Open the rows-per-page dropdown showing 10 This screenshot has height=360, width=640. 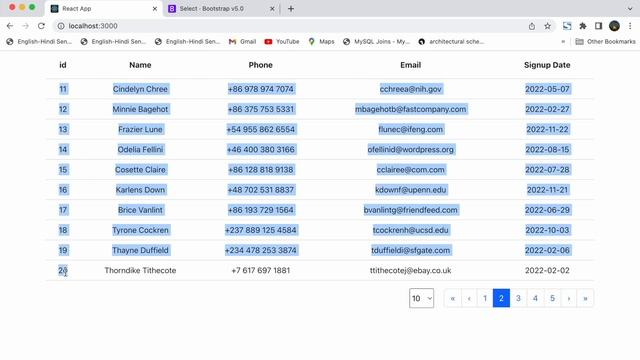pyautogui.click(x=421, y=298)
